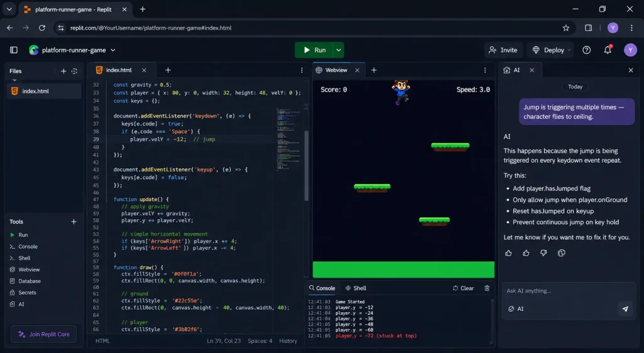Open the Webview pane more options menu
The height and width of the screenshot is (353, 644).
(x=485, y=70)
